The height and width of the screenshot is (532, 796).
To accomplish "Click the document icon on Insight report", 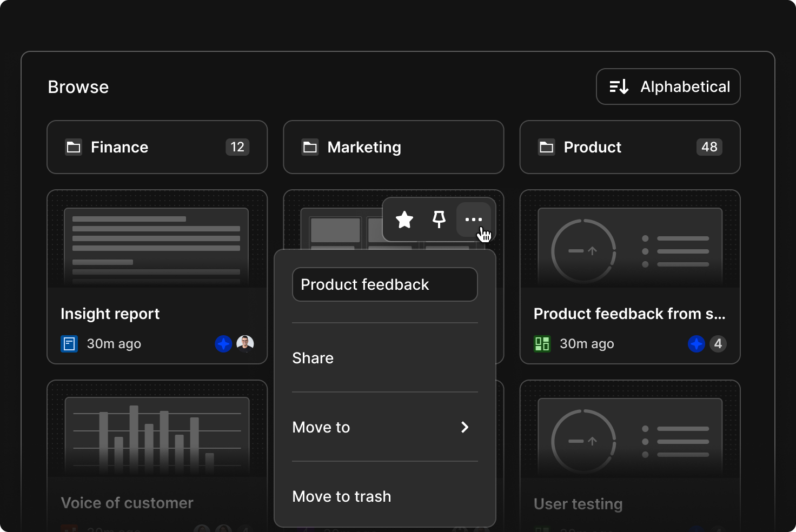I will (69, 343).
